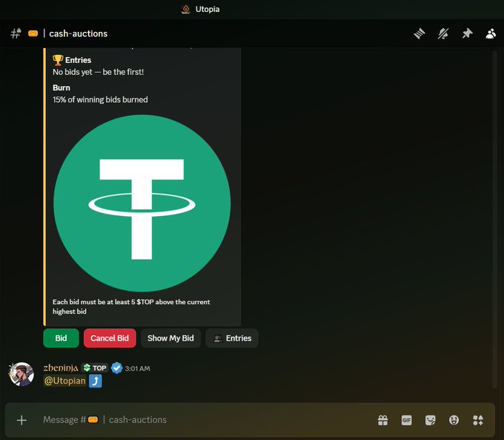Click the @Utopian mention
Image resolution: width=504 pixels, height=440 pixels.
(65, 381)
